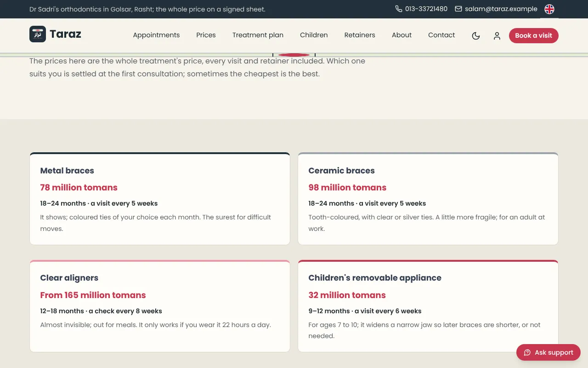Click the 32 million tomans price

click(x=347, y=295)
